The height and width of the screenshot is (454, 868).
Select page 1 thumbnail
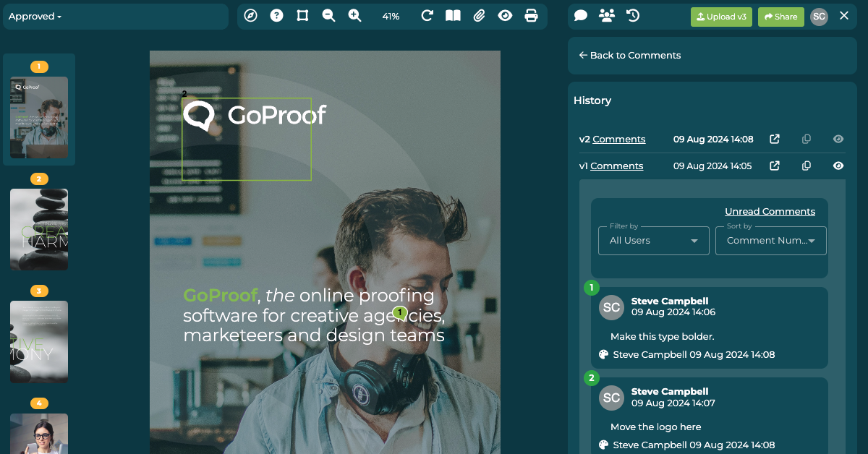pyautogui.click(x=39, y=118)
